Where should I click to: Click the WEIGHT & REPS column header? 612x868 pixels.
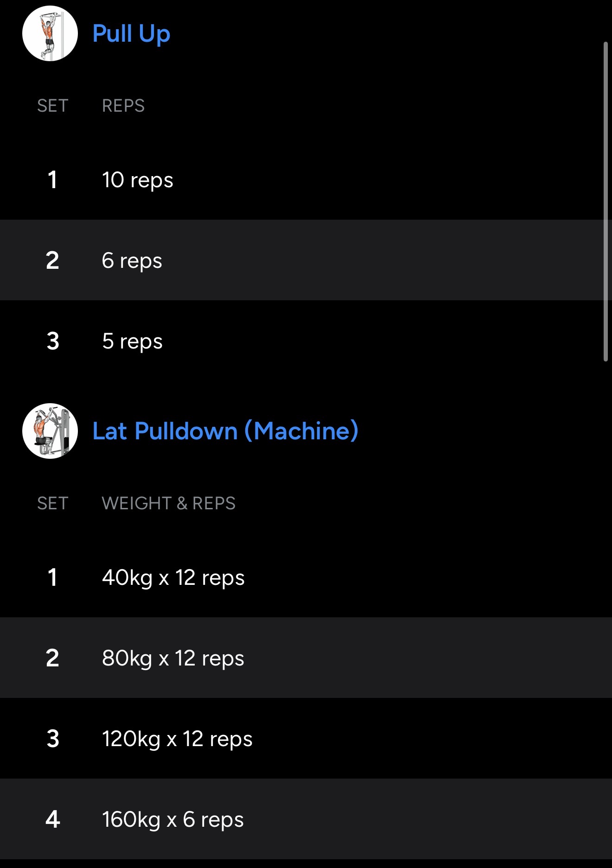[x=169, y=503]
